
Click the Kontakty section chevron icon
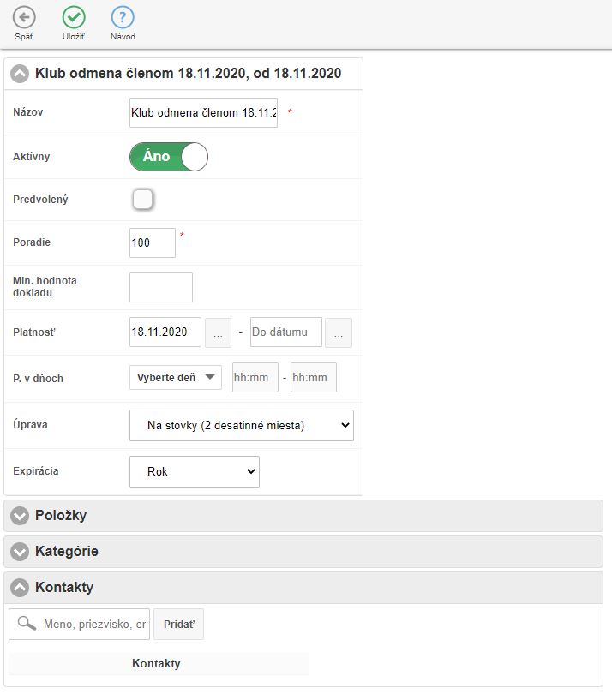[x=21, y=588]
